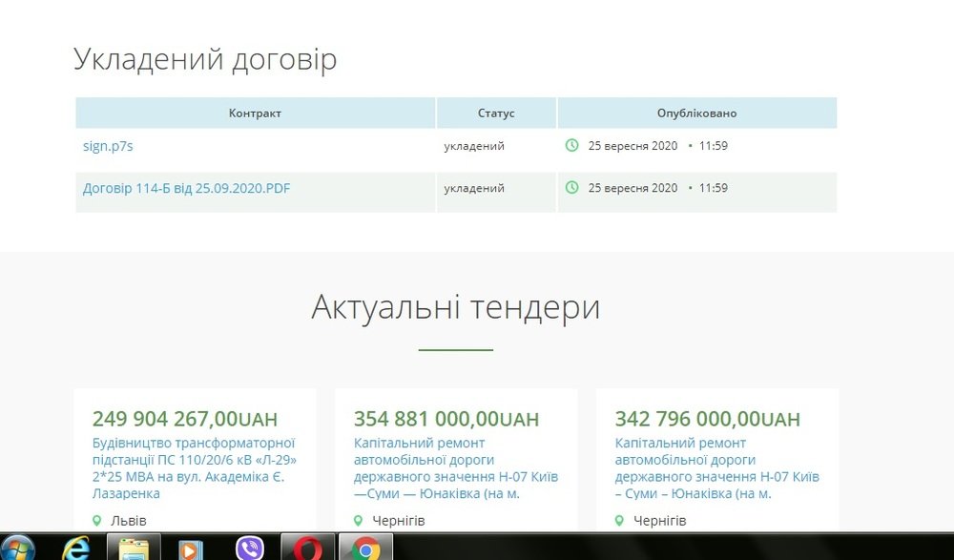Open Договір 114-Б від 25.09.2020.PDF link
Viewport: 954px width, 560px height.
click(x=186, y=188)
